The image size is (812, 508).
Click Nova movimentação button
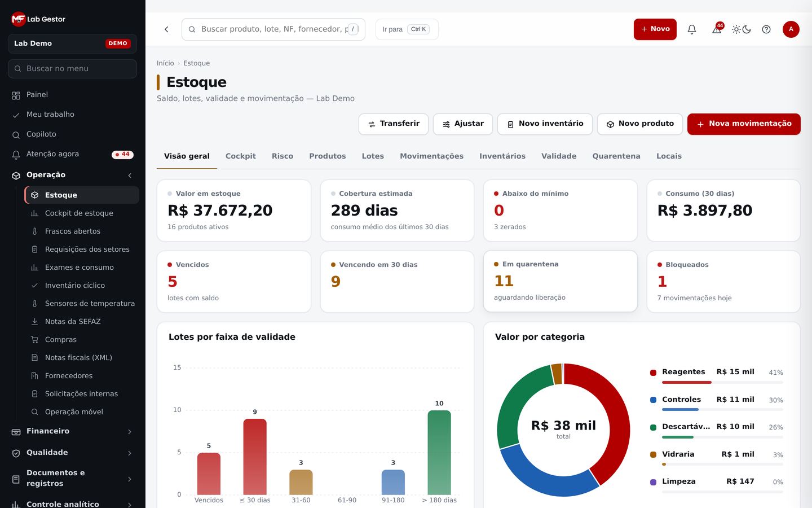click(x=744, y=124)
